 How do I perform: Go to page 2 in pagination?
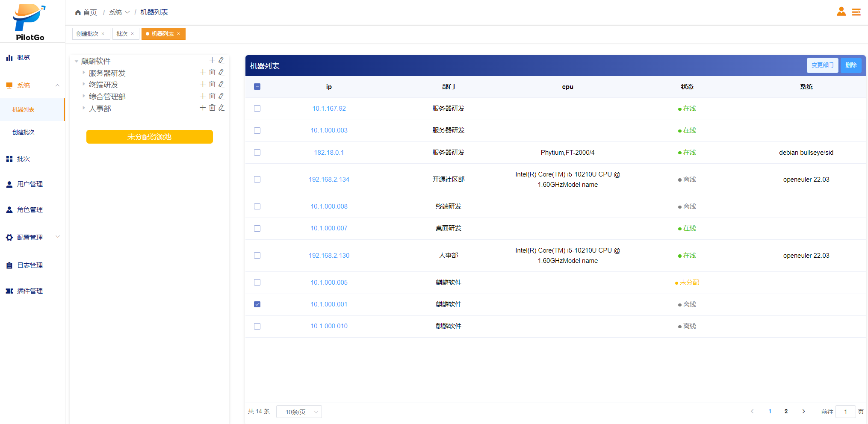786,411
